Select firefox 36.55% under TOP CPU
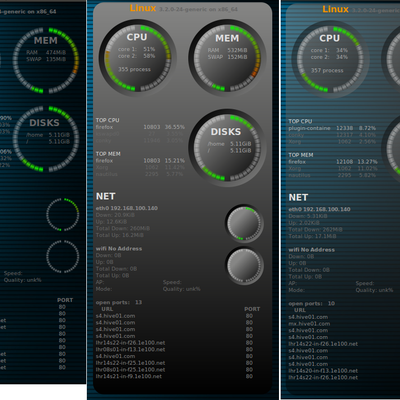 [x=140, y=127]
